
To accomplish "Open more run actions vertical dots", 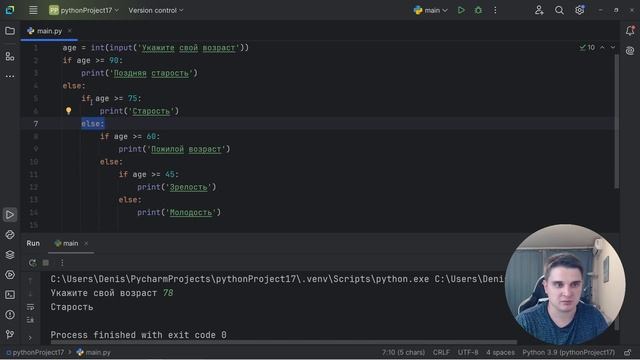I will tap(495, 10).
